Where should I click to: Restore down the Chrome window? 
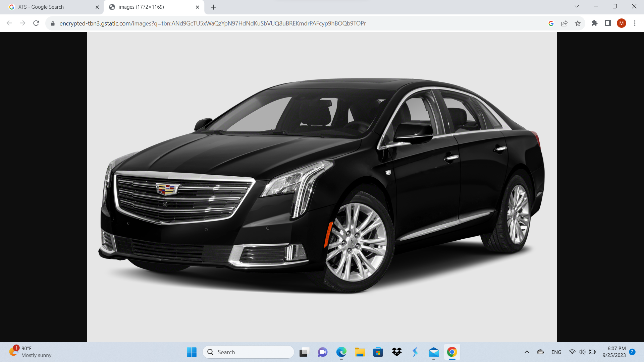coord(615,6)
